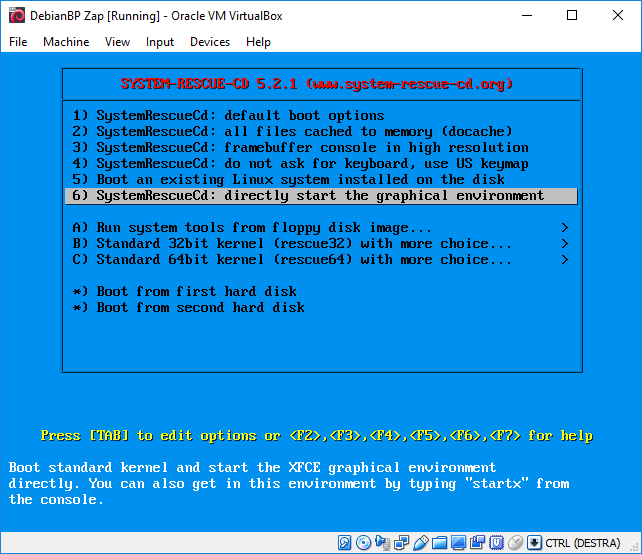Click the network adapters status icon

(x=401, y=543)
